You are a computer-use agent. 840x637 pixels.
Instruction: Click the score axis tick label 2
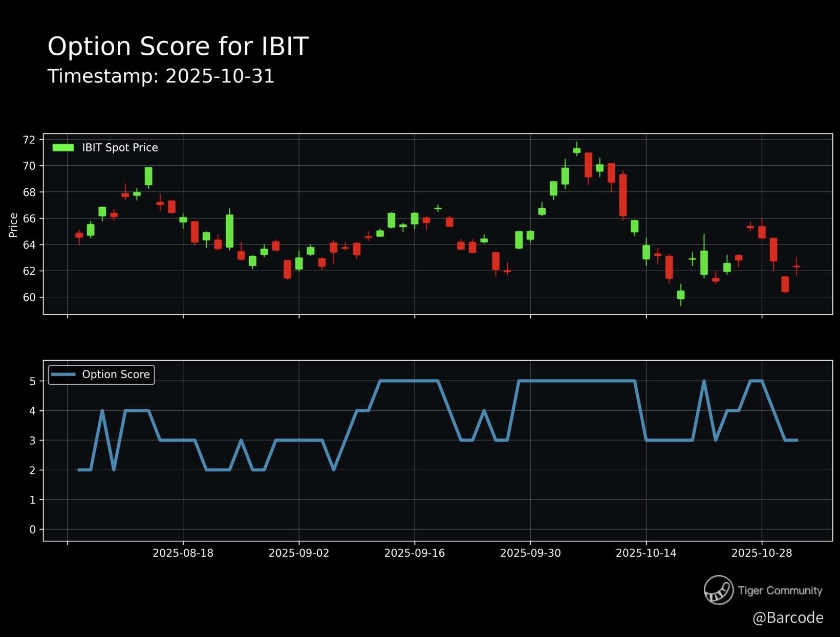[33, 470]
